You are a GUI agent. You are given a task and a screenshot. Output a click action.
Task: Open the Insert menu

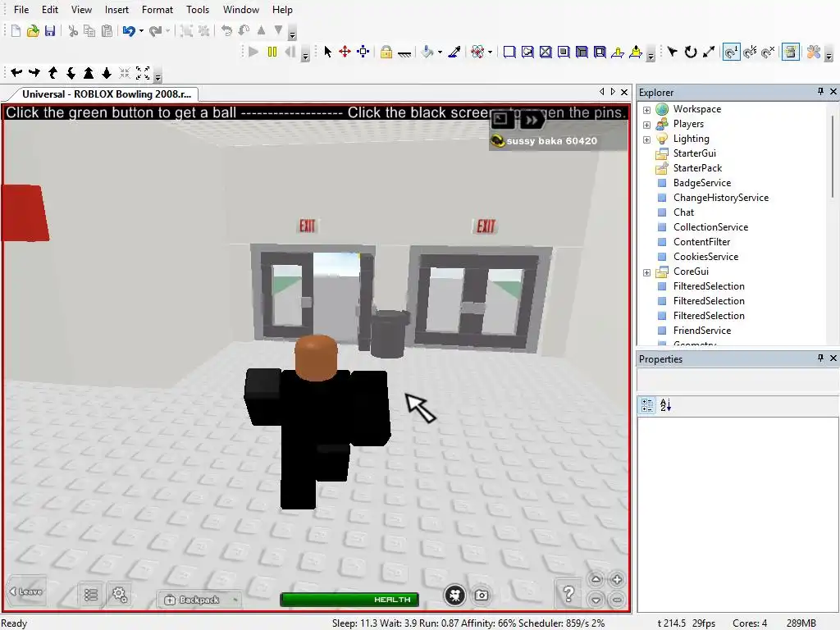(x=116, y=10)
